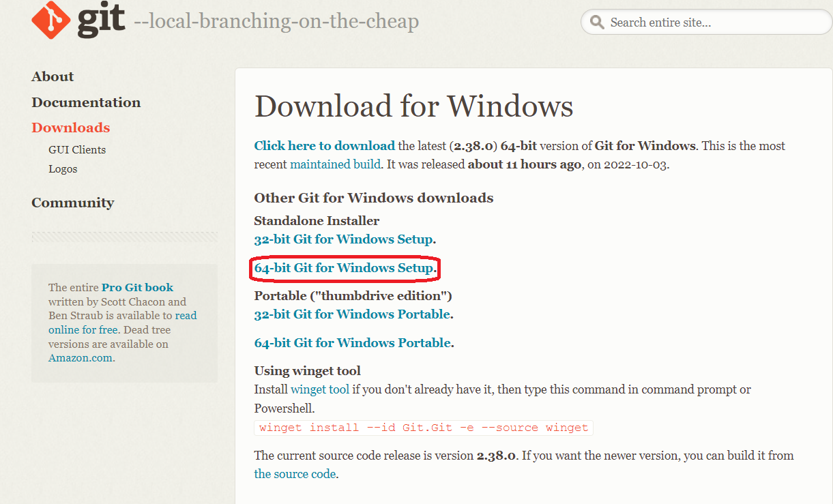Download 64-bit Git for Windows Setup
833x504 pixels.
(x=344, y=268)
